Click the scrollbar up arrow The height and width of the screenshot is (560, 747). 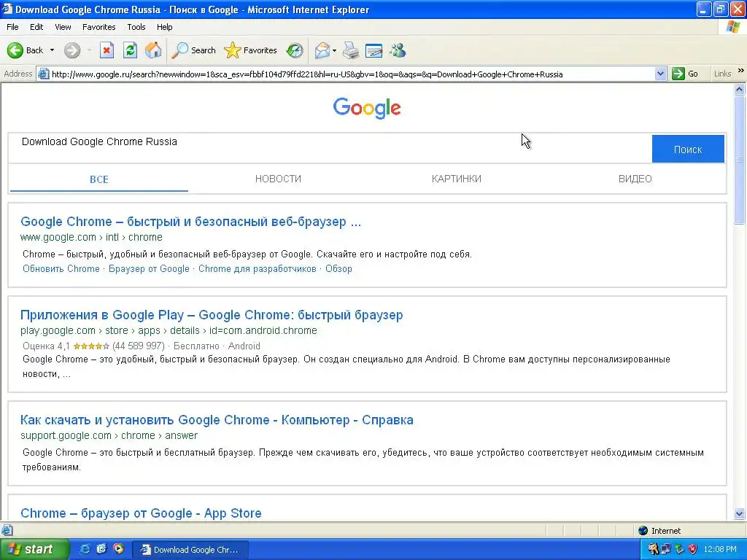740,89
